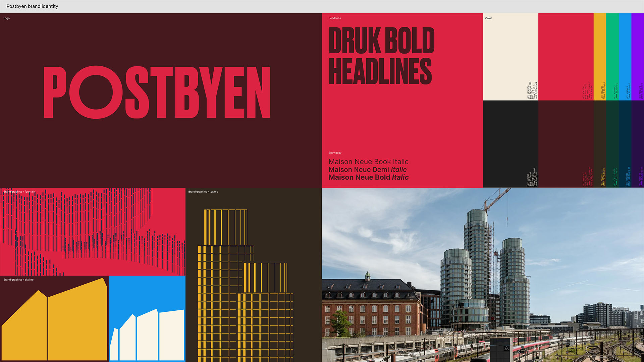
Task: Open the fountain brand graphic thumbnail
Action: pyautogui.click(x=93, y=231)
